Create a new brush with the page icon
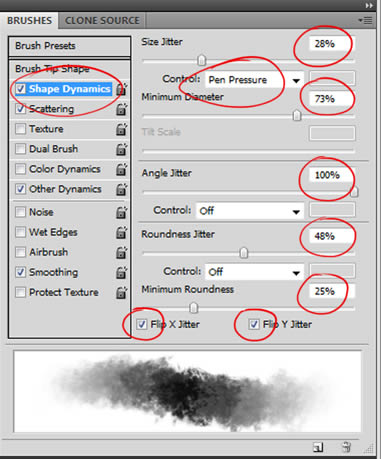 pyautogui.click(x=318, y=447)
